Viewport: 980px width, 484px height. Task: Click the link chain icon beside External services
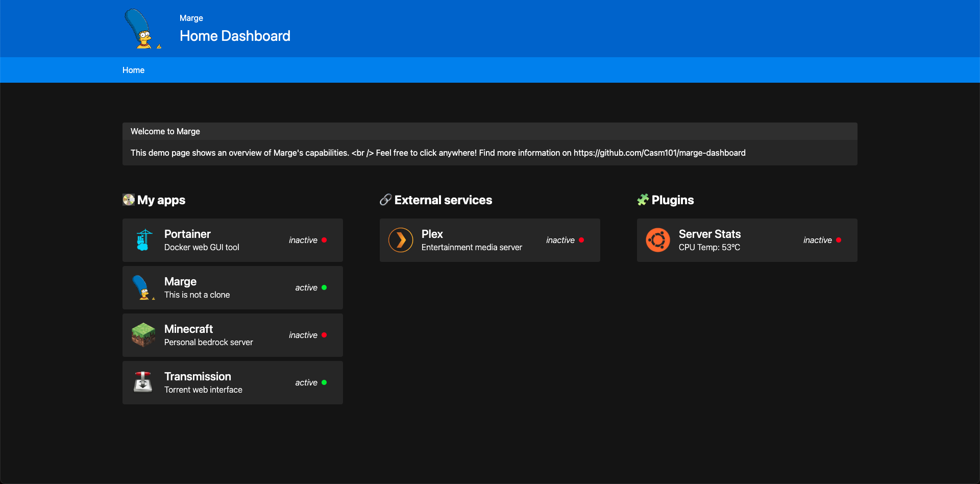click(386, 200)
